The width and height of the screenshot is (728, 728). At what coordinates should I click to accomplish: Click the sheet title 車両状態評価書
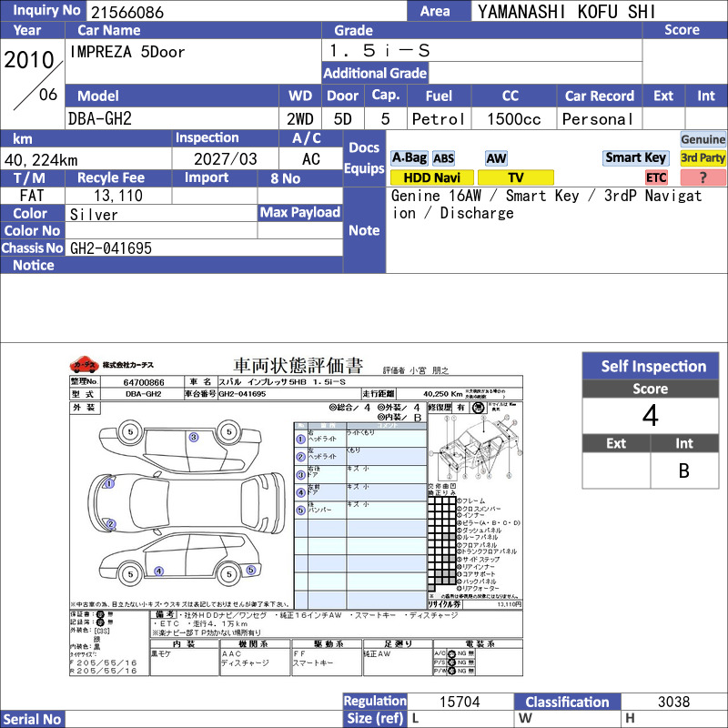[298, 366]
